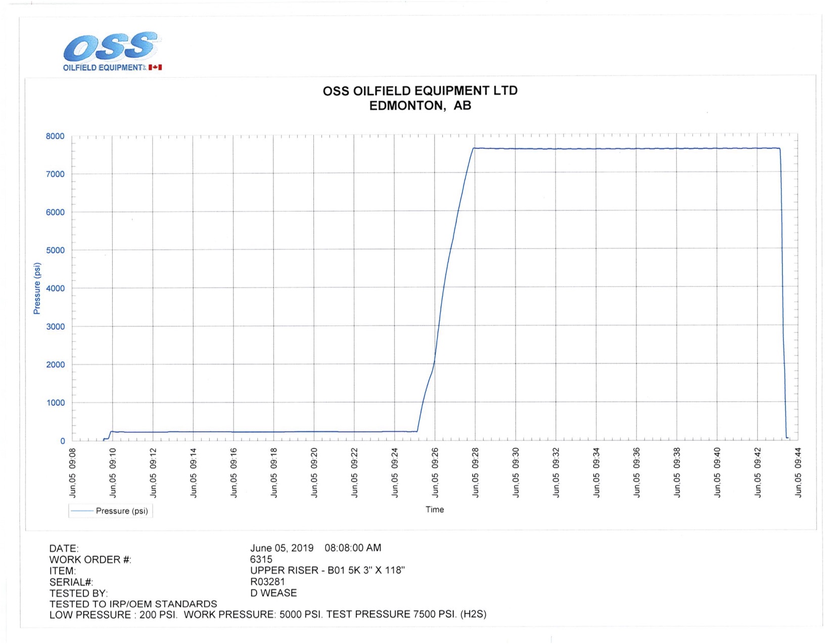Click the 3000 y-axis label

click(x=55, y=327)
